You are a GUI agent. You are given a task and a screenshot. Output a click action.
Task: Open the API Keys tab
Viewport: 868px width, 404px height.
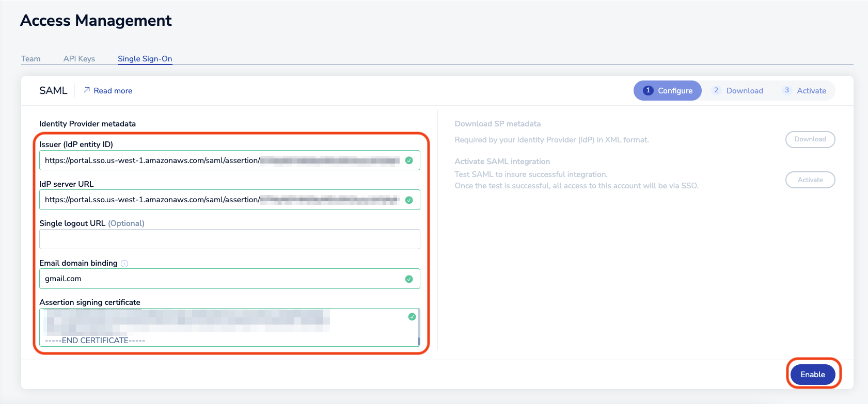pyautogui.click(x=79, y=59)
